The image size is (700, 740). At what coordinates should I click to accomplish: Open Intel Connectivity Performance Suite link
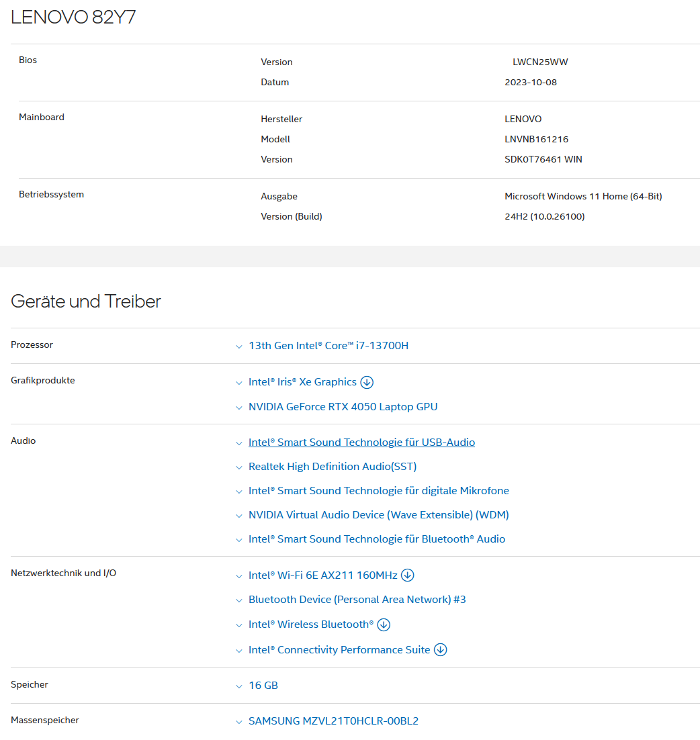point(339,650)
